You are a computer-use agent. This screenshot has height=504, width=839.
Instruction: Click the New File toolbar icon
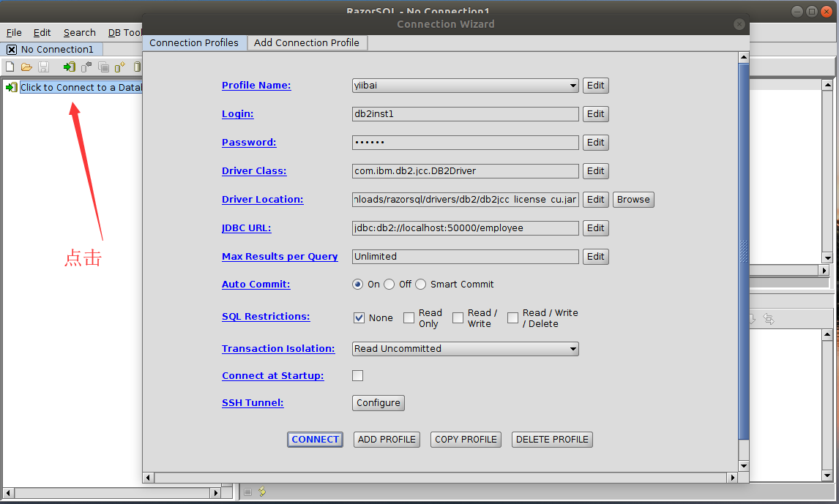[10, 67]
